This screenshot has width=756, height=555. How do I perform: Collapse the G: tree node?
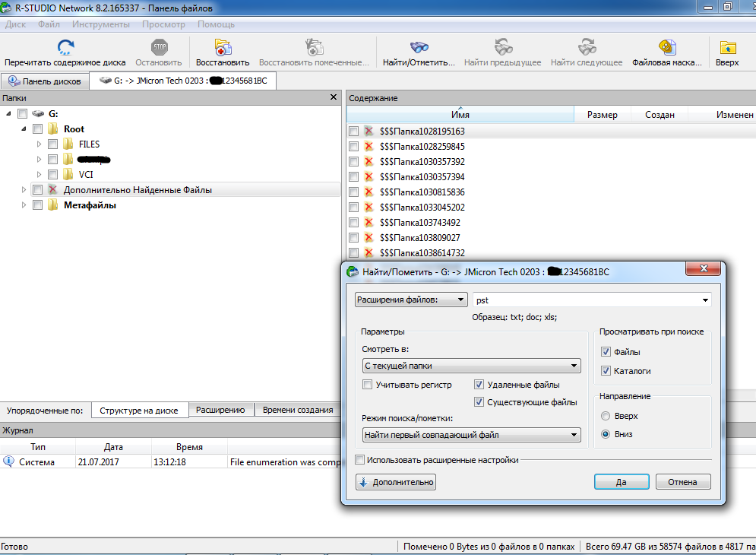click(8, 113)
